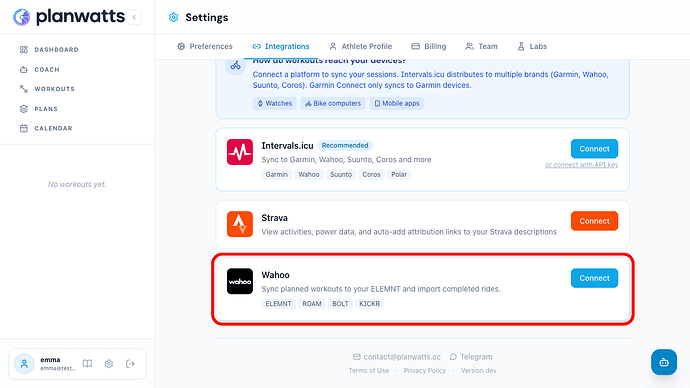This screenshot has height=388, width=690.
Task: Open the Calendar page
Action: point(46,128)
